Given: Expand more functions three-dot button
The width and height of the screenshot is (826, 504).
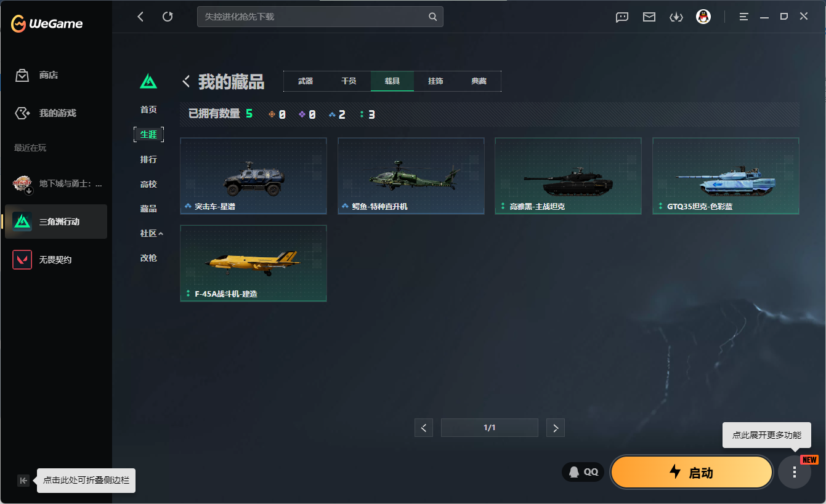Looking at the screenshot, I should [x=795, y=472].
